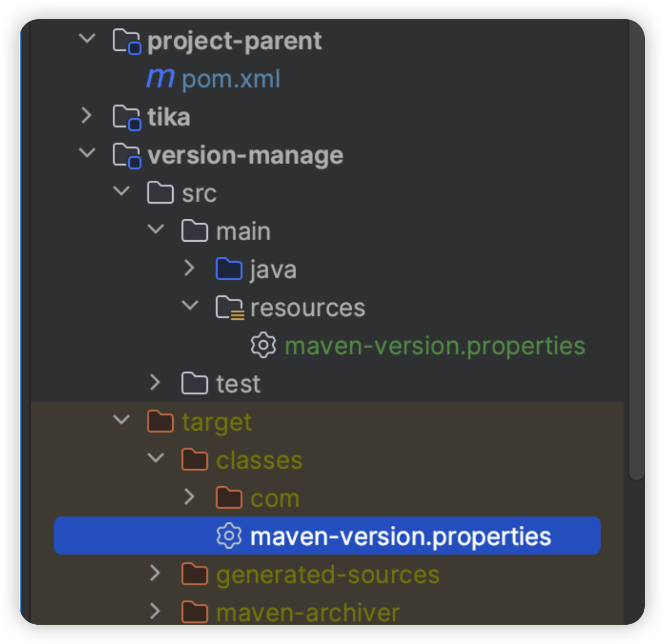Screen dimensions: 664x644
Task: Expand the generated-sources folder
Action: [155, 573]
